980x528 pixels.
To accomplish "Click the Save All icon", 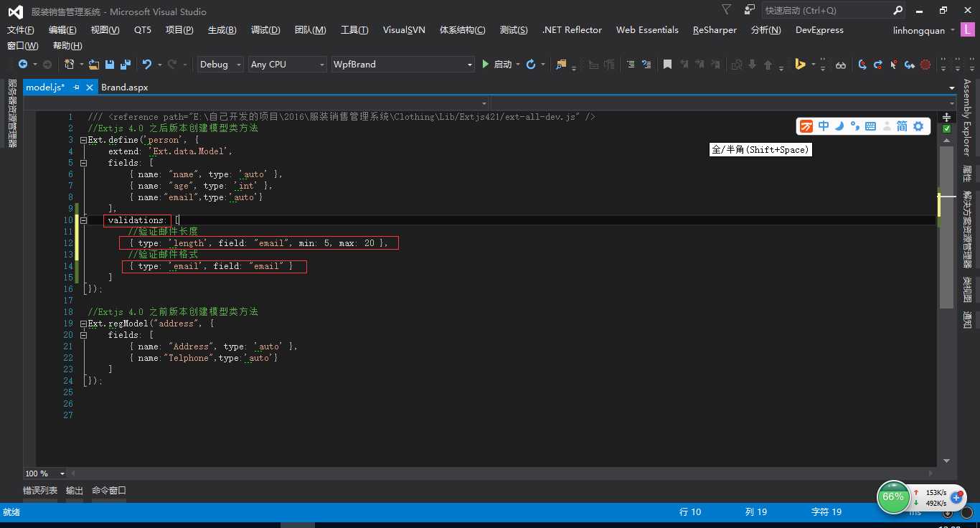I will [x=126, y=65].
